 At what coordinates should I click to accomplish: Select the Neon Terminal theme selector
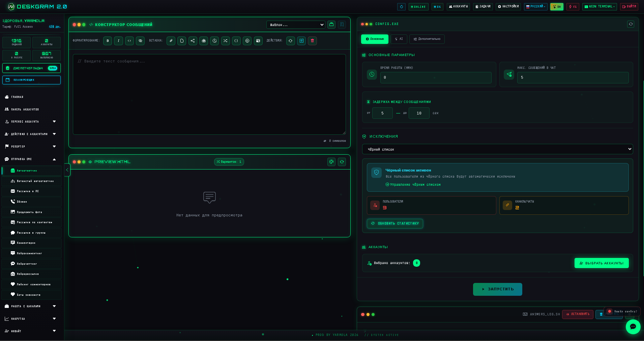click(599, 7)
